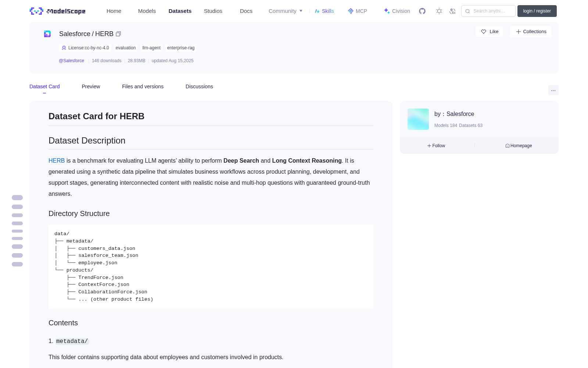Click the Dataset Card for HERB heading
The width and height of the screenshot is (588, 368).
pos(96,116)
